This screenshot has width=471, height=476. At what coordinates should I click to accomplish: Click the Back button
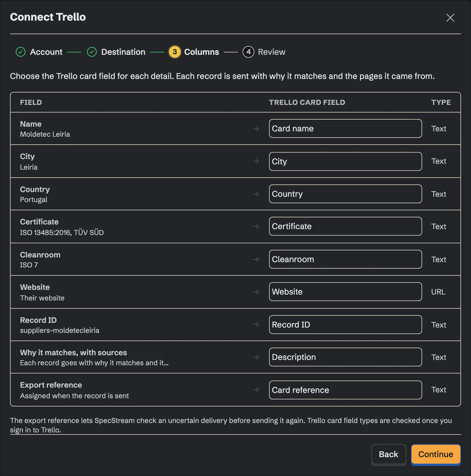click(389, 454)
